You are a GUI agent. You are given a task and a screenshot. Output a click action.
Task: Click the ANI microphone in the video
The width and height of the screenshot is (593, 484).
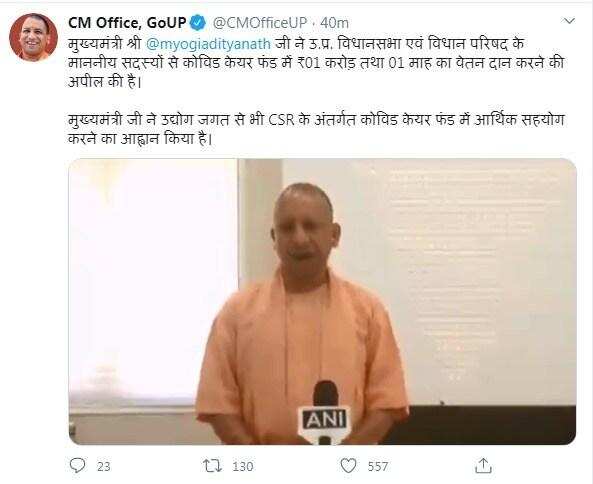point(324,413)
